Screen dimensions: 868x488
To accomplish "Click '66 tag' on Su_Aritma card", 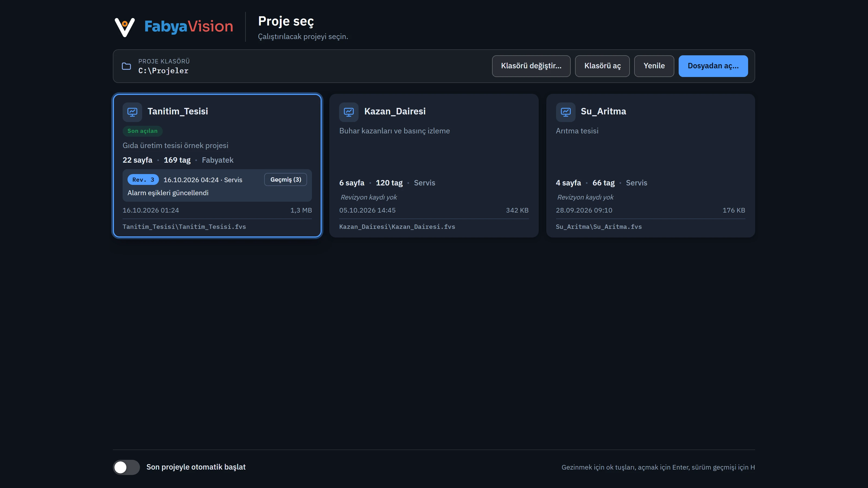I will pos(604,183).
